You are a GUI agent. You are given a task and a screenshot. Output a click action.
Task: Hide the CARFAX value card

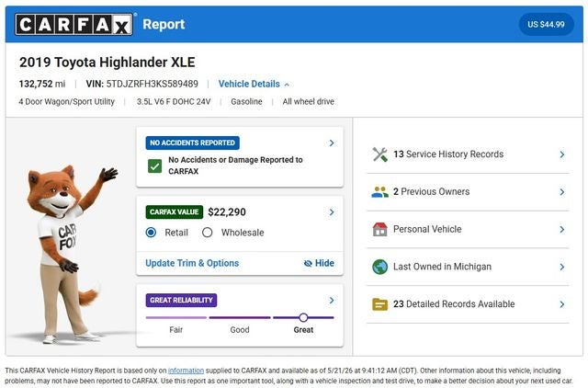pos(319,263)
